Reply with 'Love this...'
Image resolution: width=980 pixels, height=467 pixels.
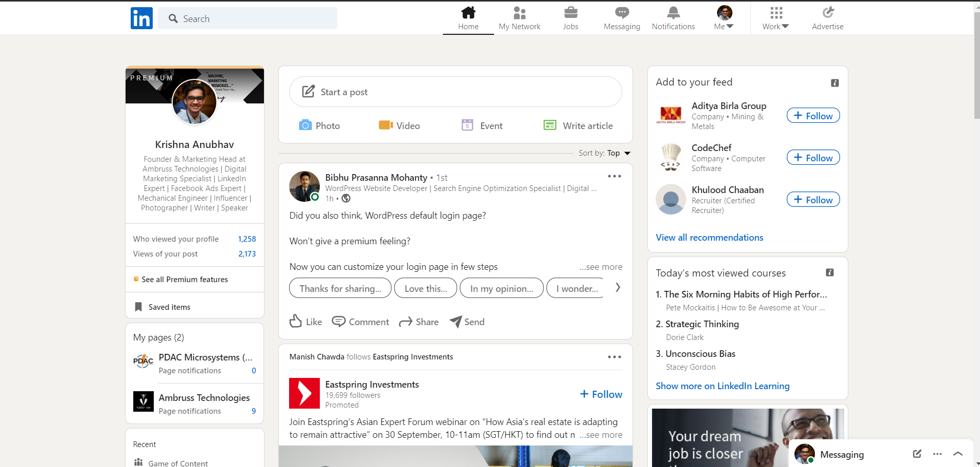coord(425,288)
